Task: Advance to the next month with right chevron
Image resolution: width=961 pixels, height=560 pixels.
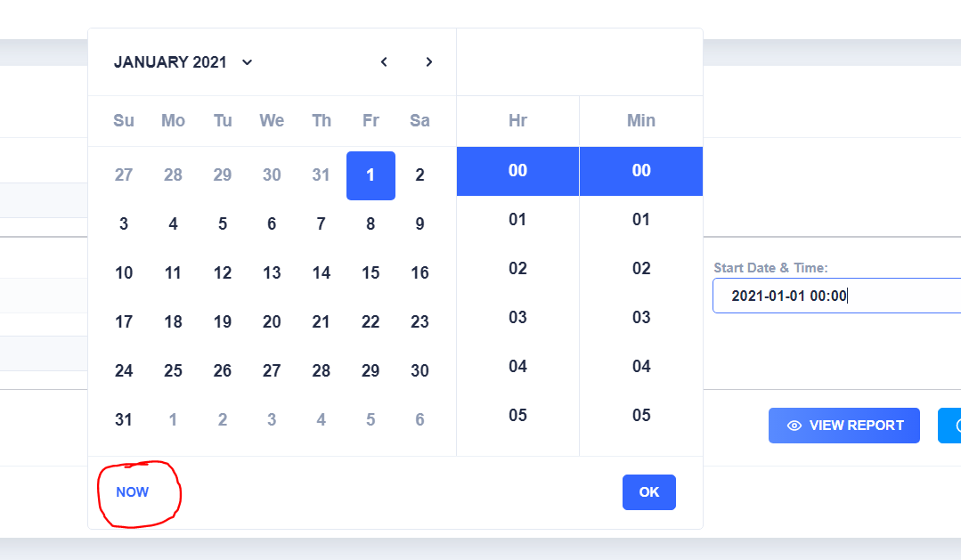Action: 428,62
